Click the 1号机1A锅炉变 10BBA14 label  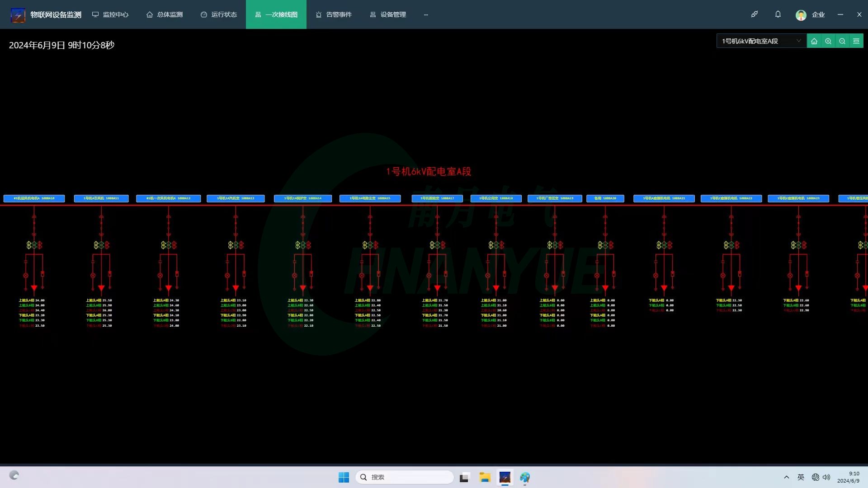coord(303,198)
